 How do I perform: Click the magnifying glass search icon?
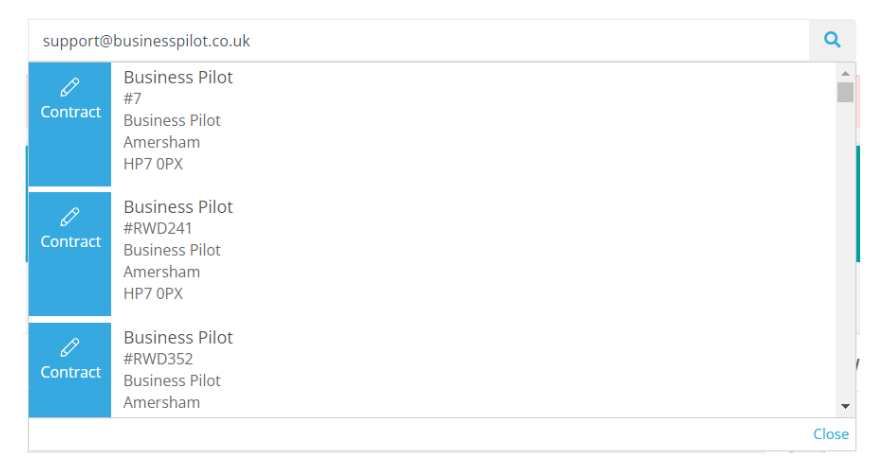(x=832, y=40)
